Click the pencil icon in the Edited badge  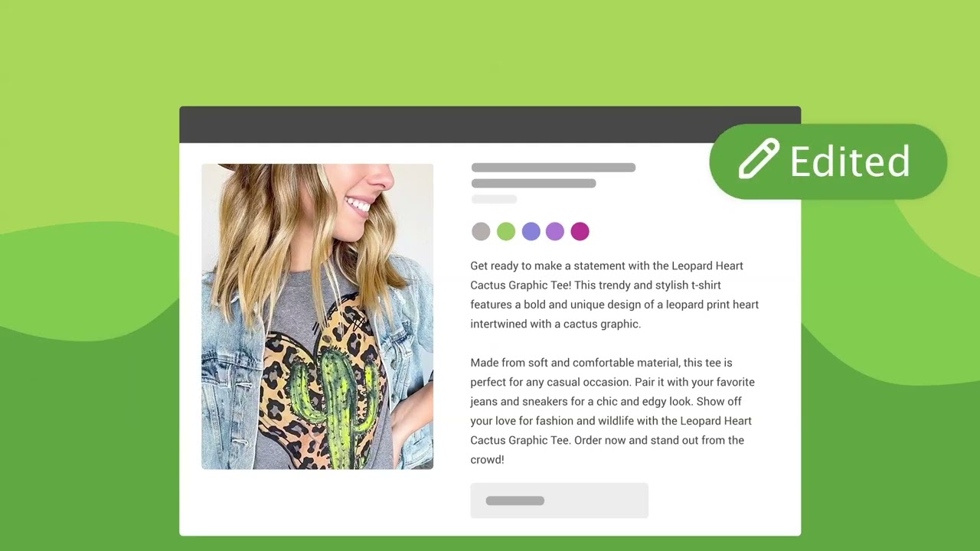[759, 159]
